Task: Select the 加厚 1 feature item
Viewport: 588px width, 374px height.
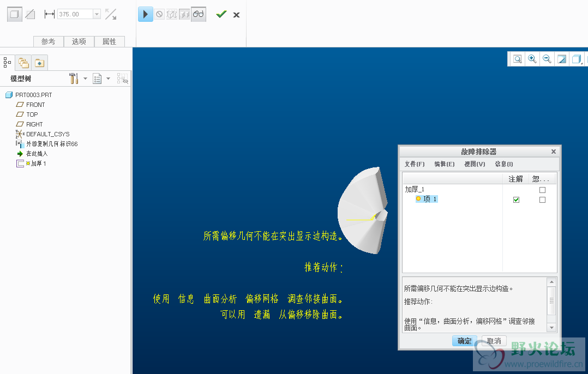Action: (x=38, y=164)
